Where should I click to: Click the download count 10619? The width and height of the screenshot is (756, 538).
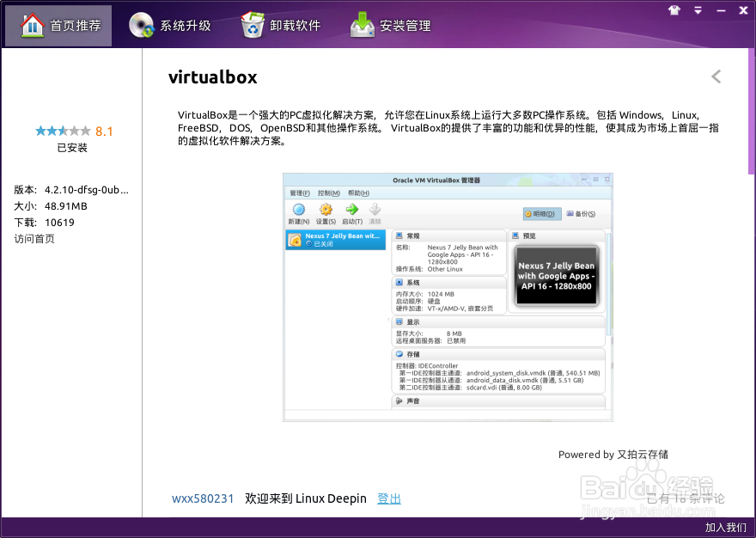click(x=60, y=223)
